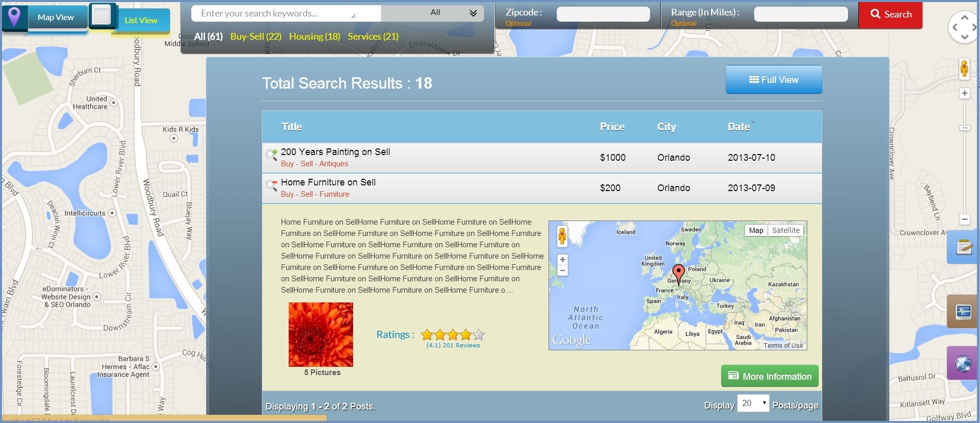Click the Street View pegman on background map
The width and height of the screenshot is (980, 423).
pyautogui.click(x=964, y=69)
